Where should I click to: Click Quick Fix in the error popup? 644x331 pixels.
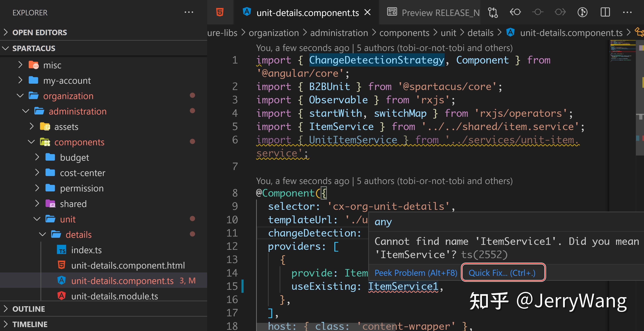[503, 273]
